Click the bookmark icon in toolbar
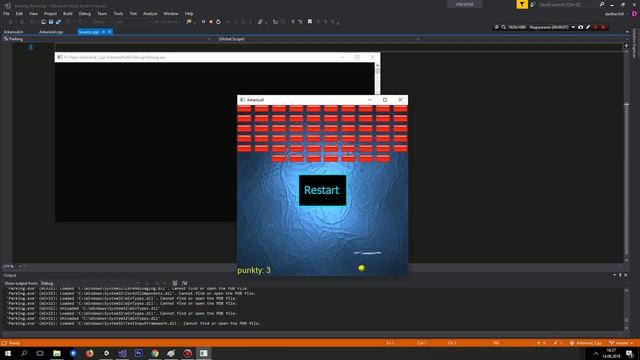 310,22
